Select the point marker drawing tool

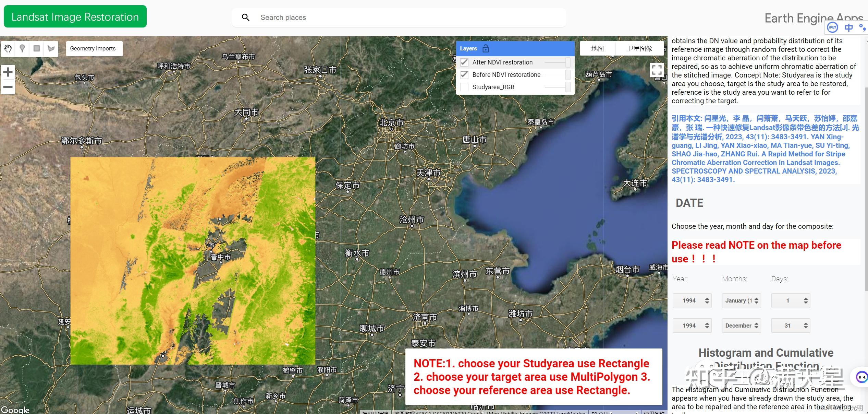pyautogui.click(x=22, y=49)
